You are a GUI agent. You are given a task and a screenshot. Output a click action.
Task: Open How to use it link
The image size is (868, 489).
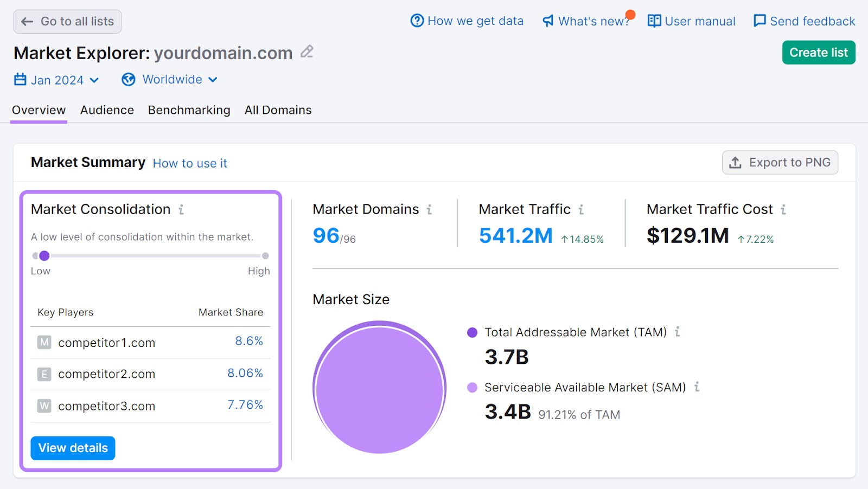[x=190, y=163]
